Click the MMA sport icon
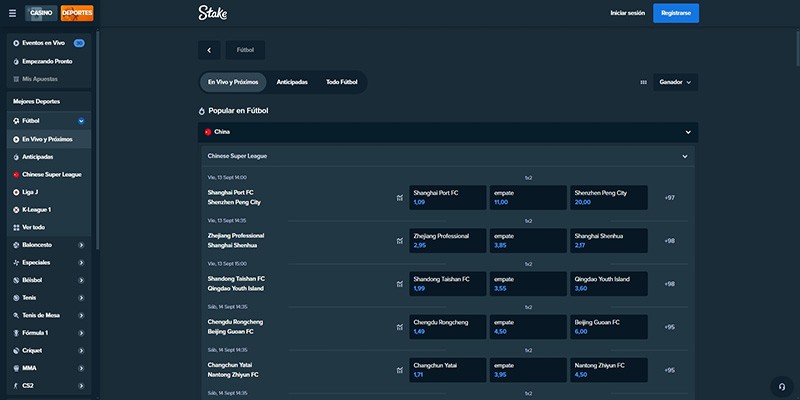This screenshot has width=800, height=400. [16, 368]
